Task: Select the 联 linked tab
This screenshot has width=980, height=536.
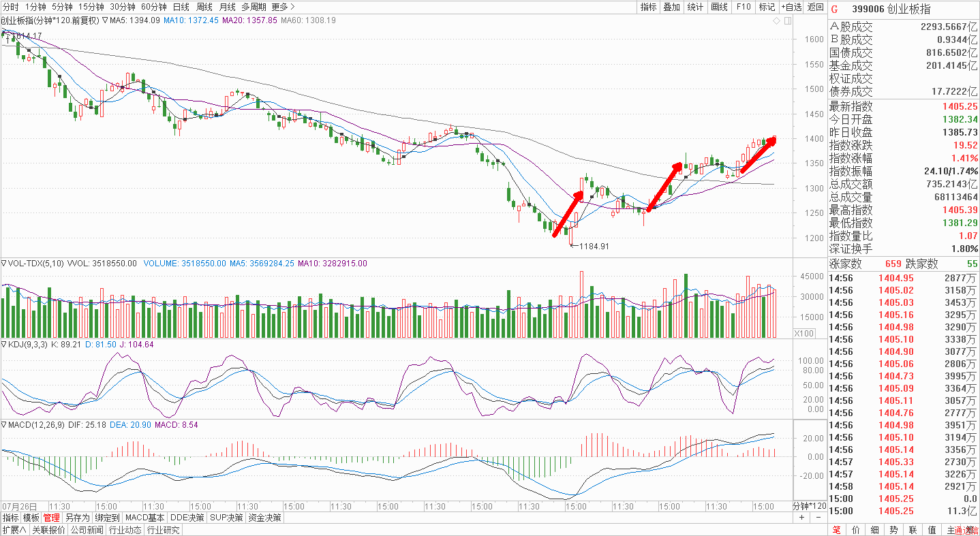Action: tap(913, 530)
